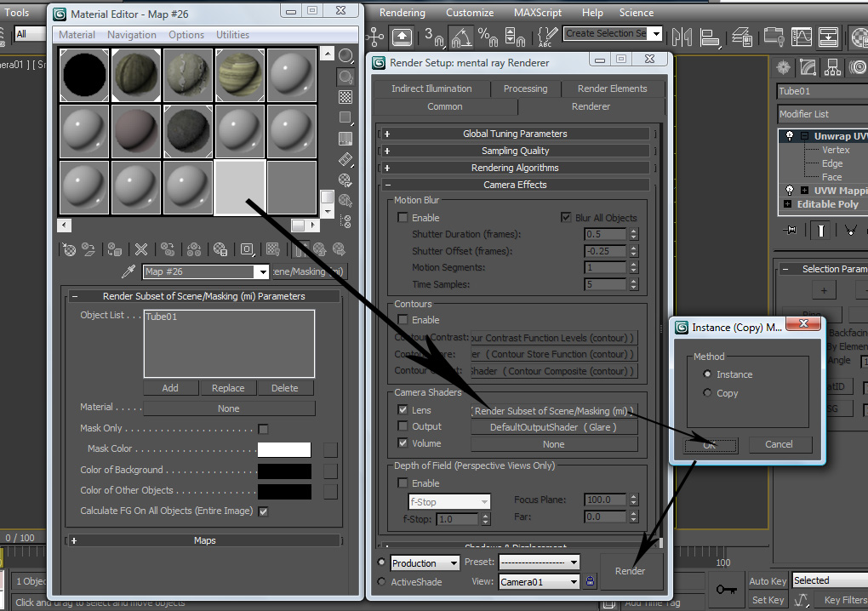Open the Utilities menu in Material Editor
868x611 pixels.
pos(232,35)
